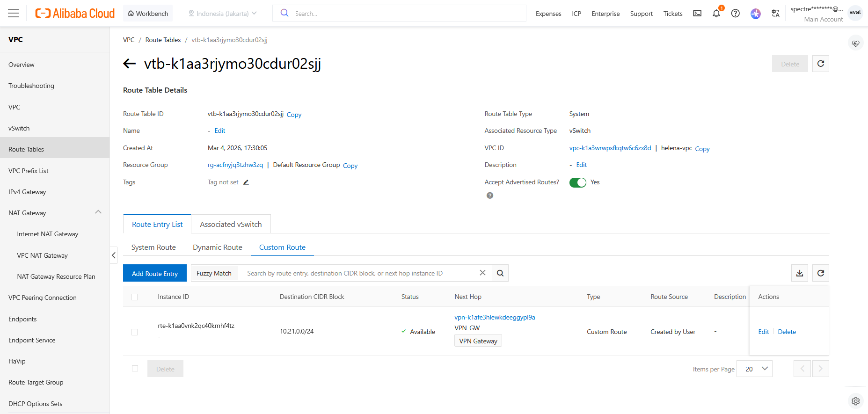Click the route entry search input field
Screen dimensions: 868x414
pos(360,274)
